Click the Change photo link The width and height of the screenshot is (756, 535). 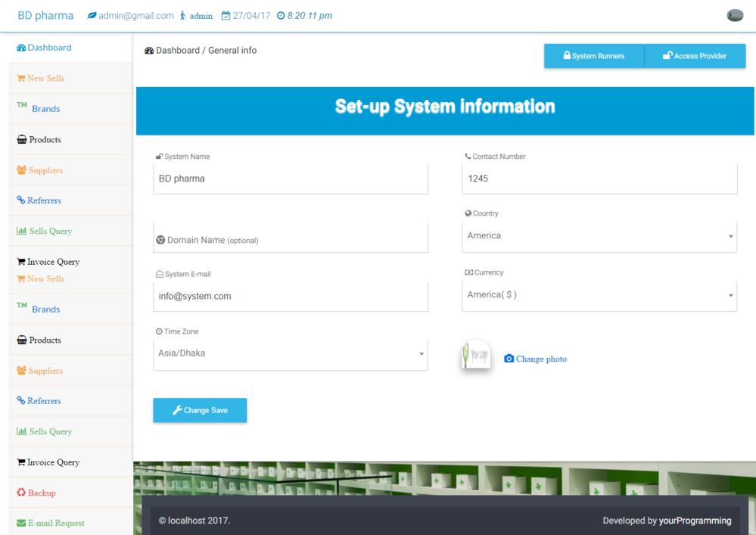pyautogui.click(x=541, y=359)
